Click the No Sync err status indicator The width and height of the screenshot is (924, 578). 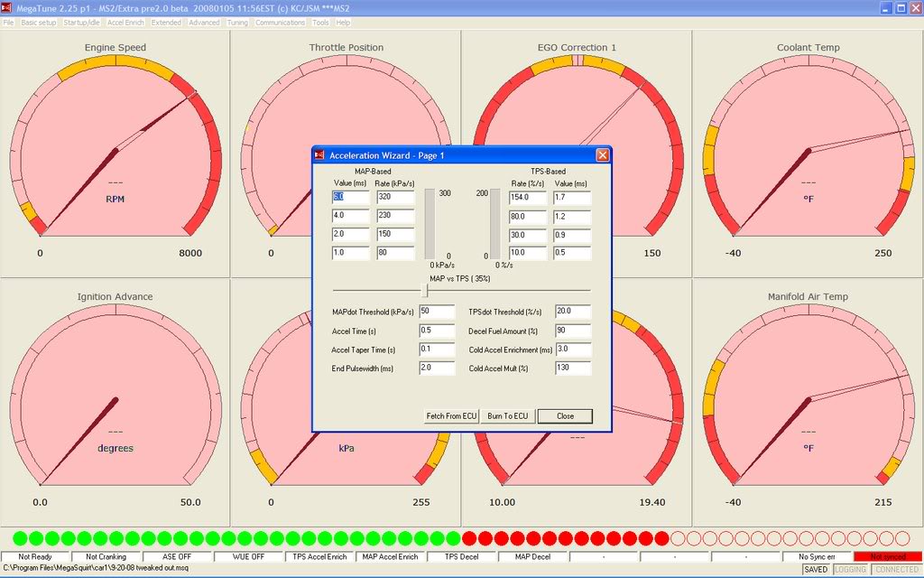point(817,556)
